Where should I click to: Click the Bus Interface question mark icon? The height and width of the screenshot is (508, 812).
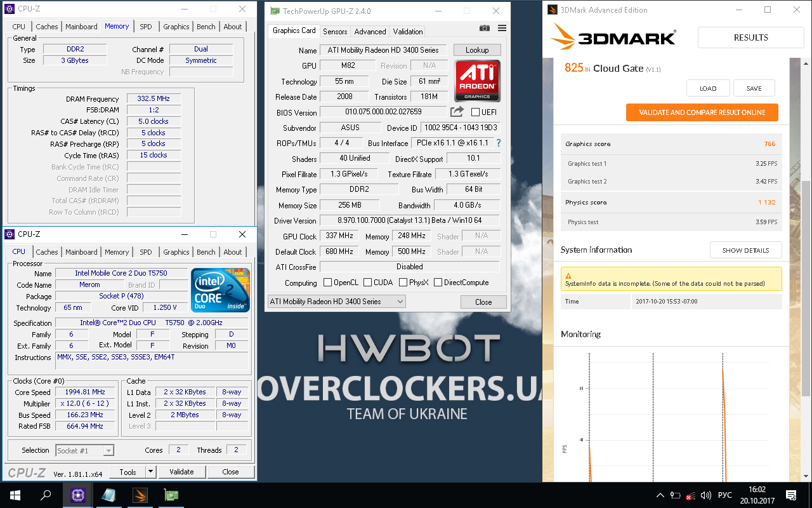pos(499,143)
